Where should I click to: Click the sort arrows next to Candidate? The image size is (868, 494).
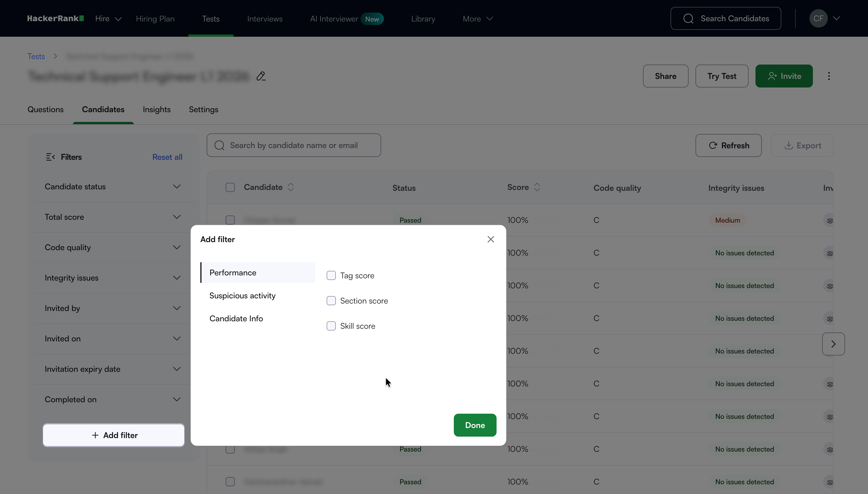[x=290, y=187]
